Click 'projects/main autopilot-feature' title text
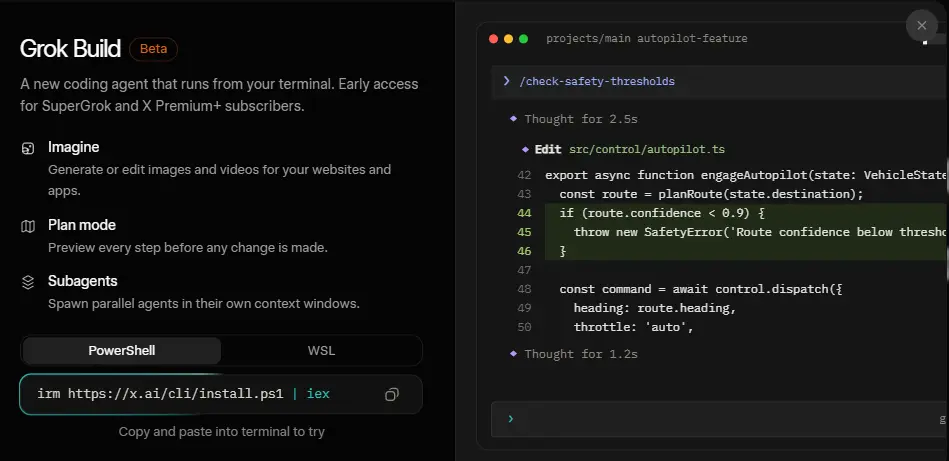The height and width of the screenshot is (461, 949). click(x=646, y=39)
